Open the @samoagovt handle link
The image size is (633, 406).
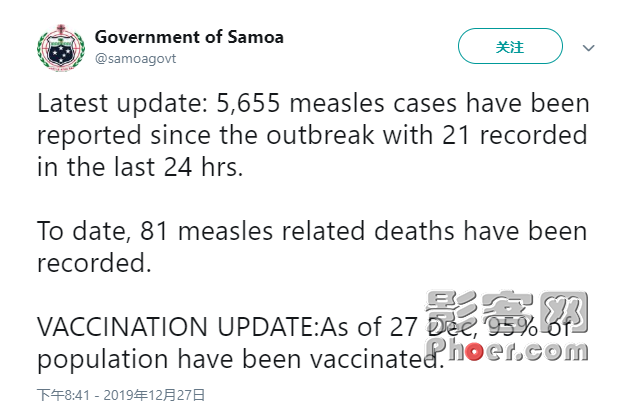pos(136,59)
